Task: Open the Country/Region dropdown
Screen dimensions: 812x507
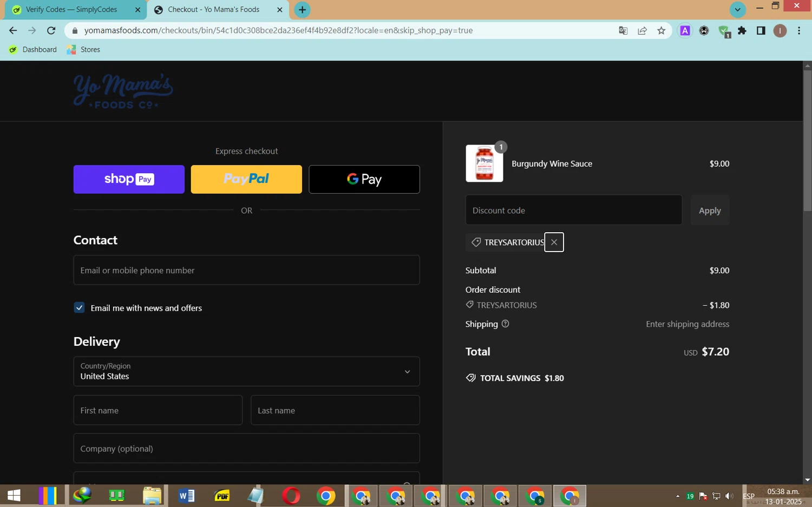Action: pos(246,371)
